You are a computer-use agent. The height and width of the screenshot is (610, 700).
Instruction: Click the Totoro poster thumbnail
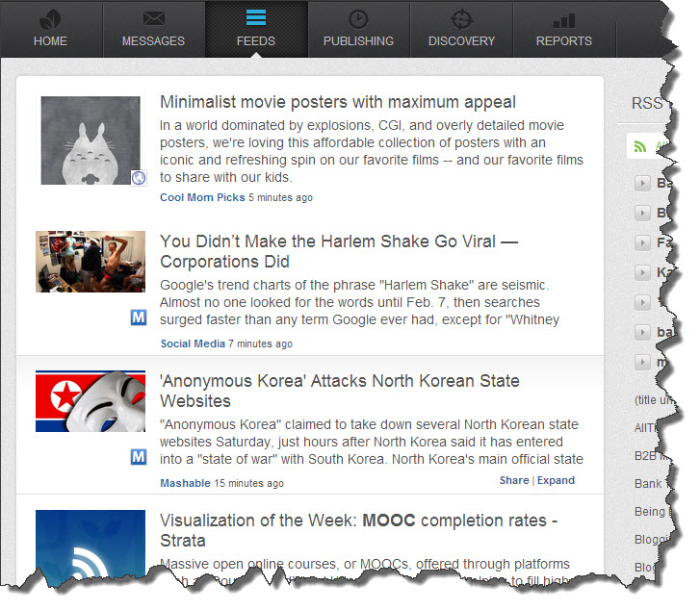[91, 140]
